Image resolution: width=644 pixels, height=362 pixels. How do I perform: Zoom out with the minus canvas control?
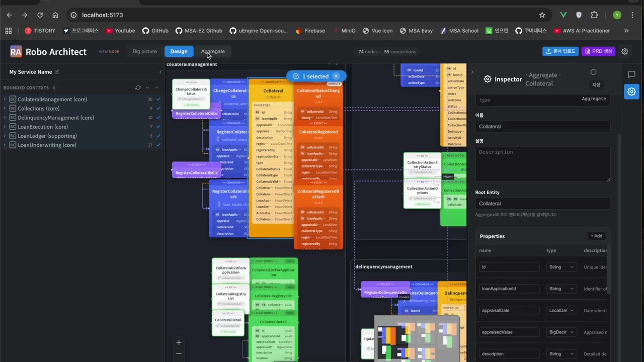click(179, 353)
